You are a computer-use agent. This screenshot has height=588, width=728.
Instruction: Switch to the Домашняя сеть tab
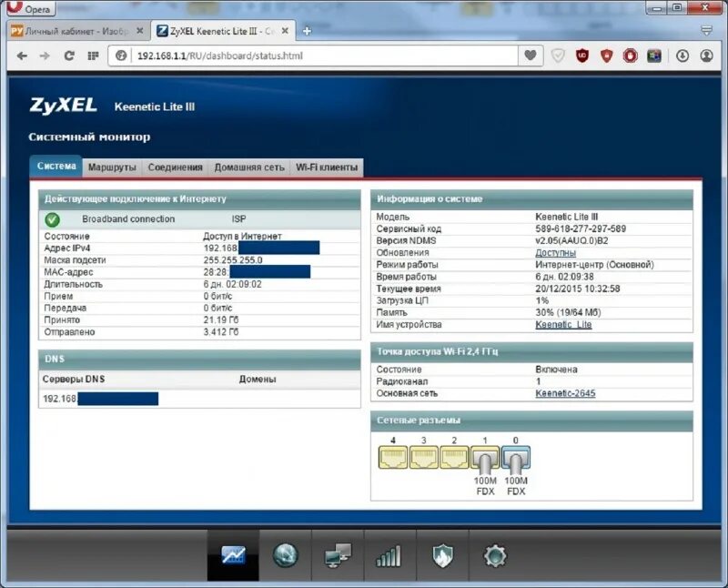pyautogui.click(x=249, y=167)
